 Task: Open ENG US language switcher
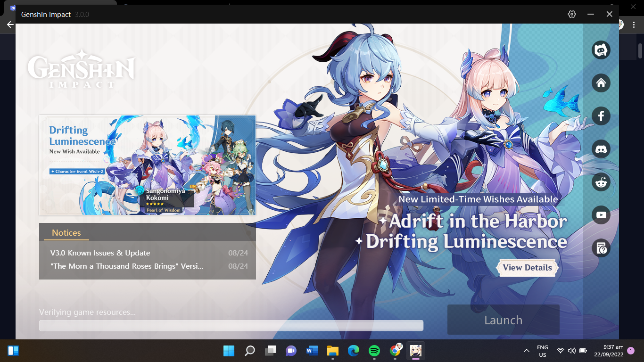[543, 351]
